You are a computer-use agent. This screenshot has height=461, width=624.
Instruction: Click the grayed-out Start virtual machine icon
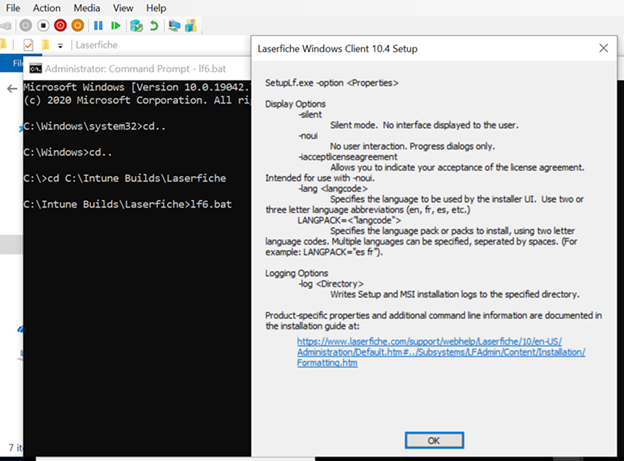tap(25, 25)
